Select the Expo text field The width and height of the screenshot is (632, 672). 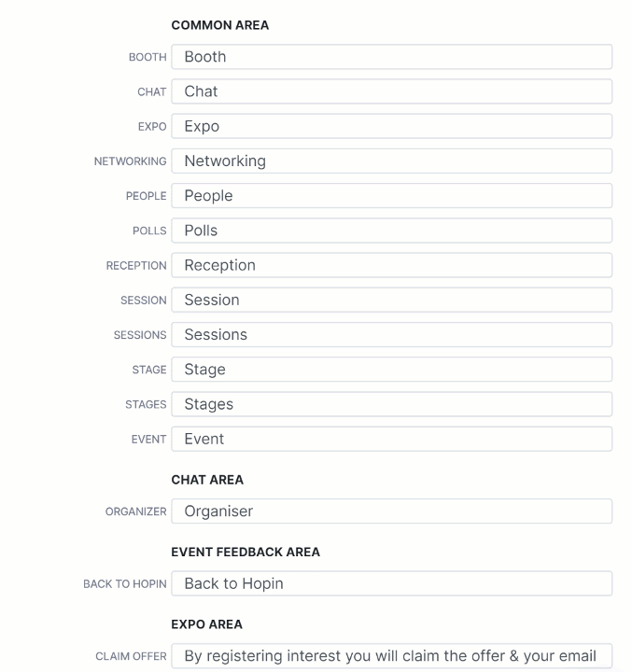pyautogui.click(x=391, y=126)
